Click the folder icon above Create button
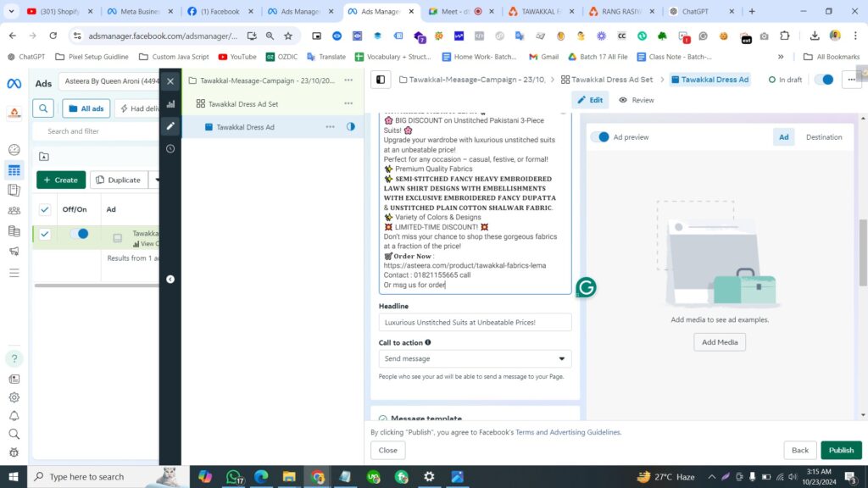This screenshot has width=868, height=488. click(x=44, y=157)
